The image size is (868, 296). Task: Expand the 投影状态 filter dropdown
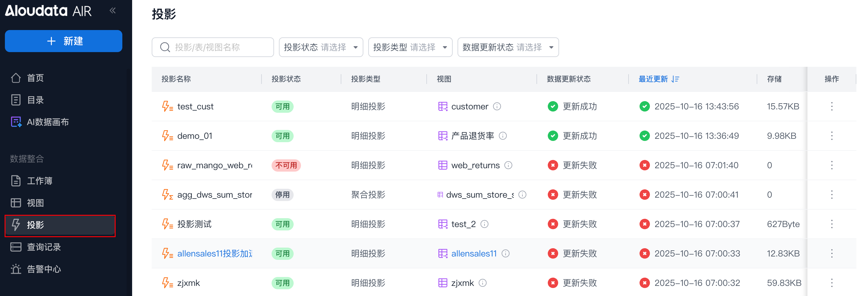tap(321, 47)
